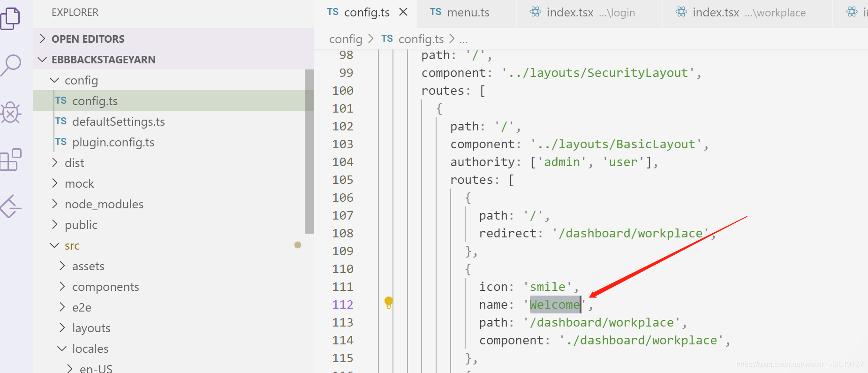Image resolution: width=868 pixels, height=373 pixels.
Task: Click line number 112 in the gutter
Action: click(343, 304)
